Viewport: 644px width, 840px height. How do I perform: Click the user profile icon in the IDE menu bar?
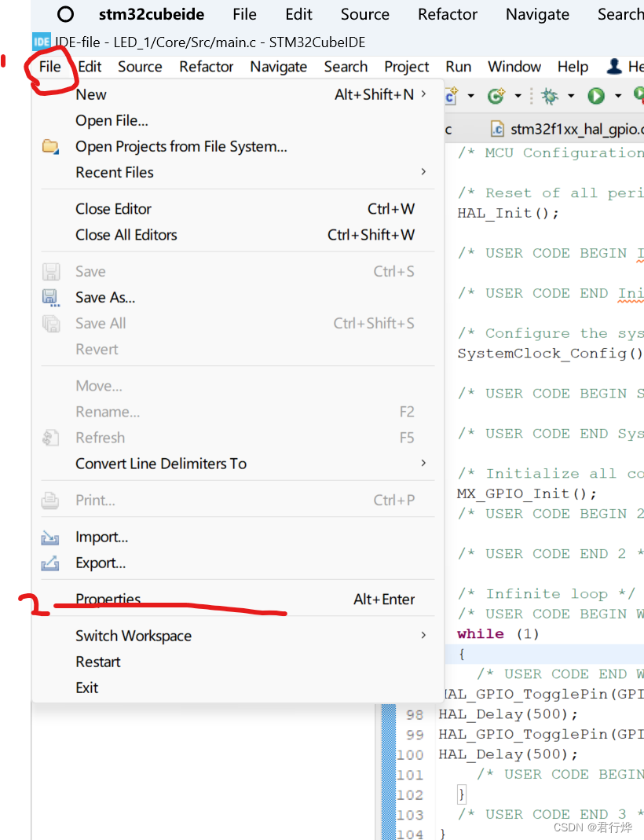click(x=614, y=67)
